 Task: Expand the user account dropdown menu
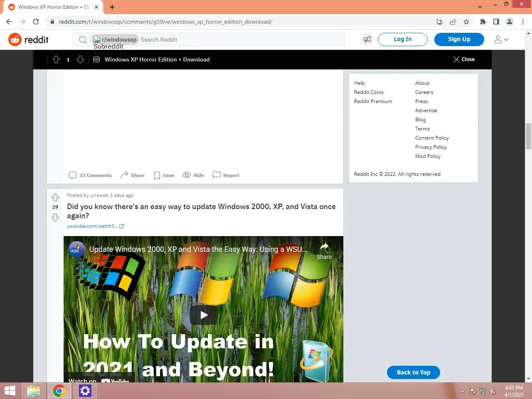point(501,39)
